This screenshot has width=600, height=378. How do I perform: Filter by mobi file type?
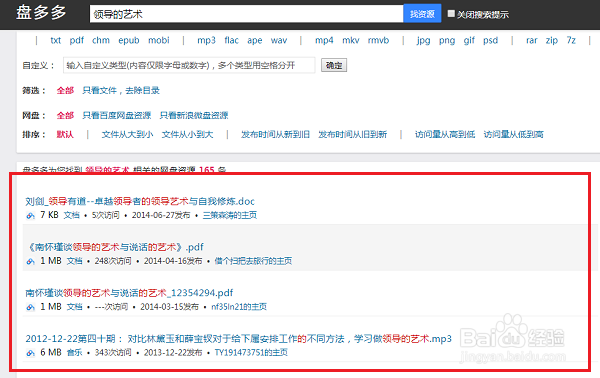click(x=159, y=40)
